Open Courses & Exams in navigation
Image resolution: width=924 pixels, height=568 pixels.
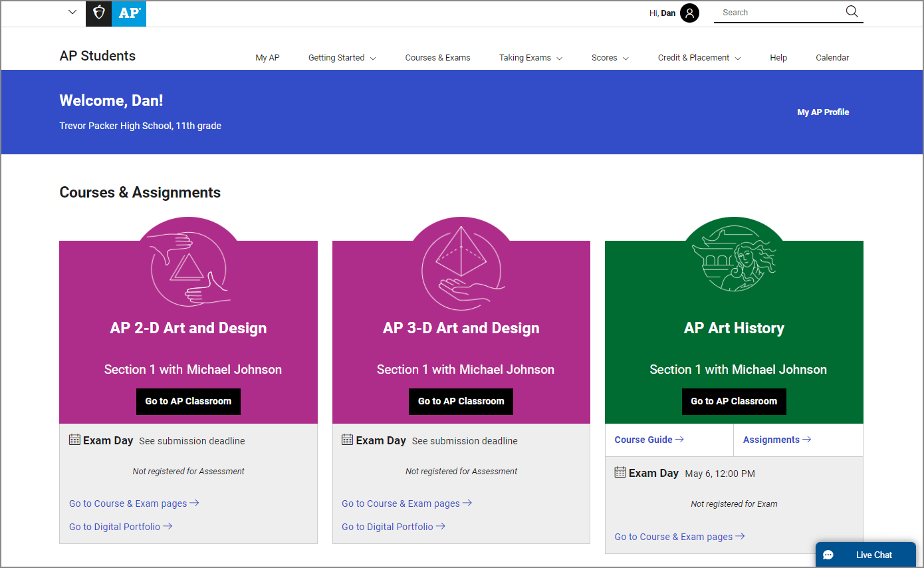pyautogui.click(x=437, y=58)
